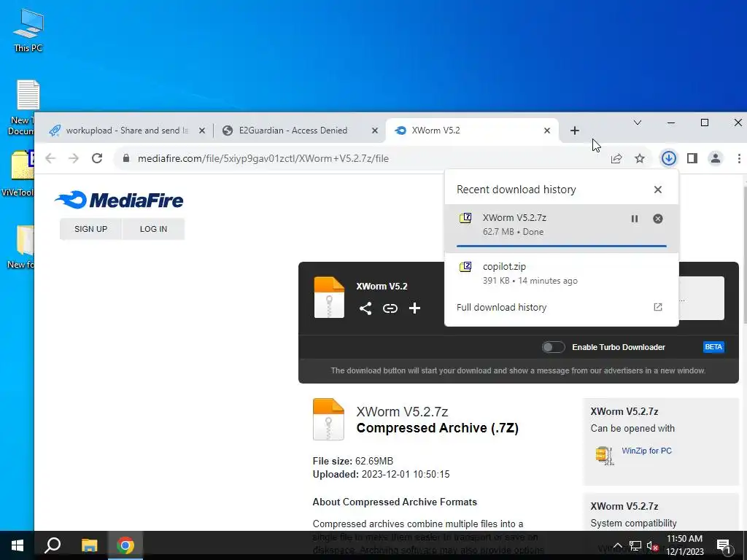Click the copilot.zip file icon in downloads

[465, 267]
